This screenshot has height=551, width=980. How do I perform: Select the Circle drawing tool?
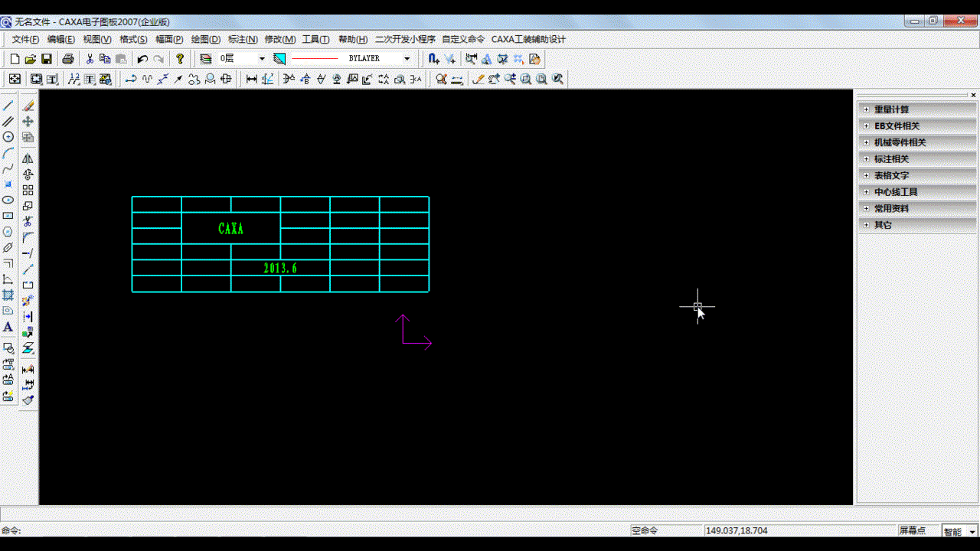click(8, 137)
